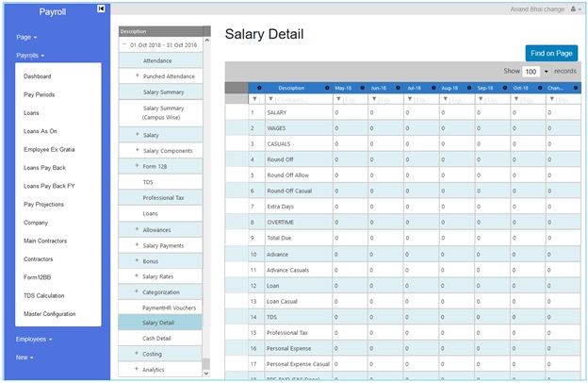Screen dimensions: 588x383
Task: Select Professional Tax in the description tree
Action: (x=163, y=198)
